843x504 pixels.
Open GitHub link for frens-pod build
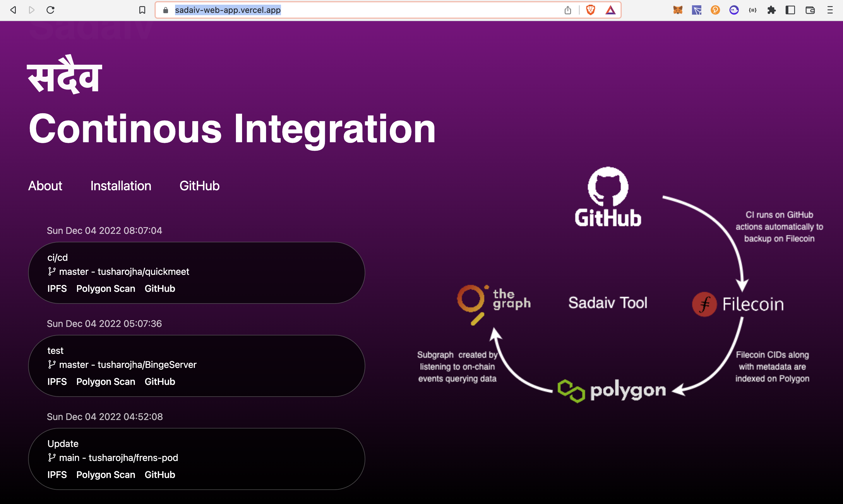click(160, 474)
